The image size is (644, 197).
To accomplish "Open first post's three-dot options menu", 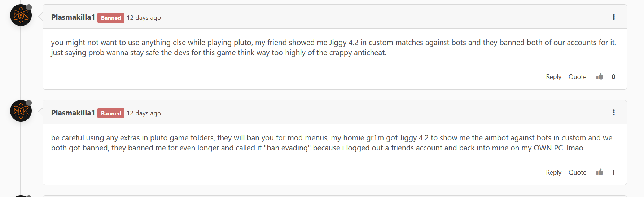I will coord(613,17).
